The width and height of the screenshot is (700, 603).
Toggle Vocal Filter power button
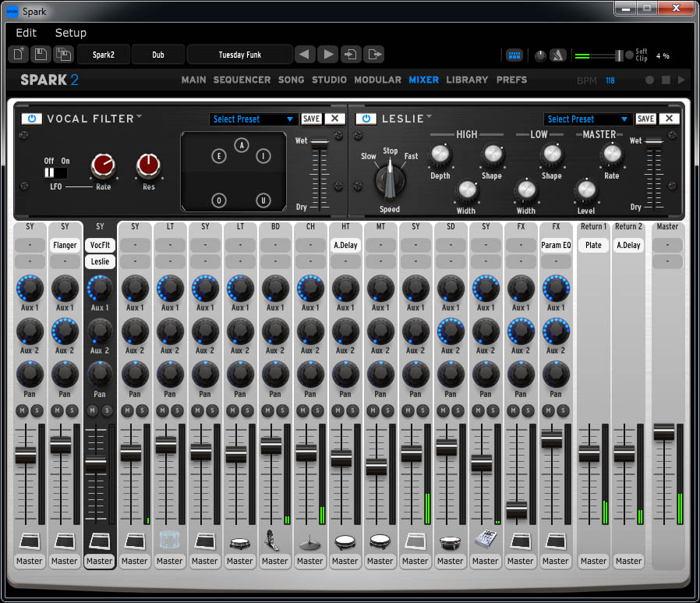coord(31,119)
